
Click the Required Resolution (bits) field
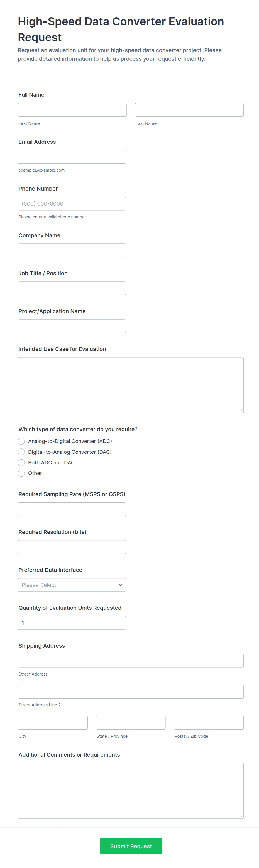(72, 547)
